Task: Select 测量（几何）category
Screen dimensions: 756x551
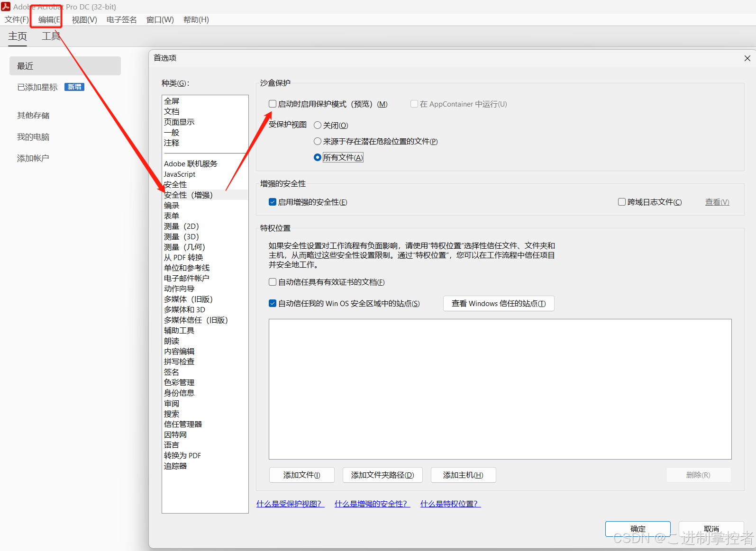Action: tap(205, 247)
